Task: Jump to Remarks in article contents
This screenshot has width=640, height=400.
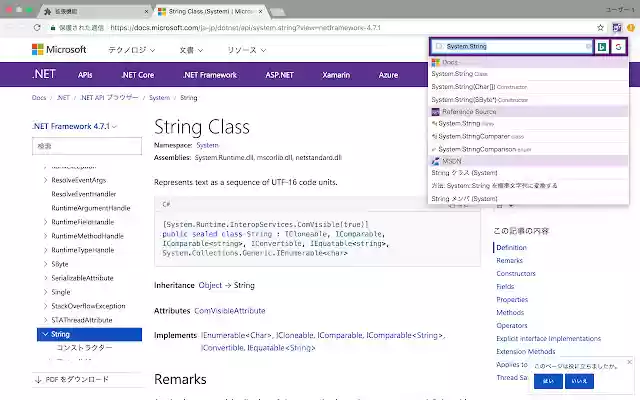Action: coord(509,260)
